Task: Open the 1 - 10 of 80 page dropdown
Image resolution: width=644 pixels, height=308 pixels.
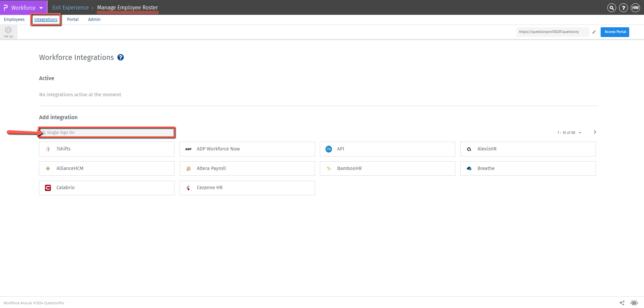Action: click(x=569, y=133)
